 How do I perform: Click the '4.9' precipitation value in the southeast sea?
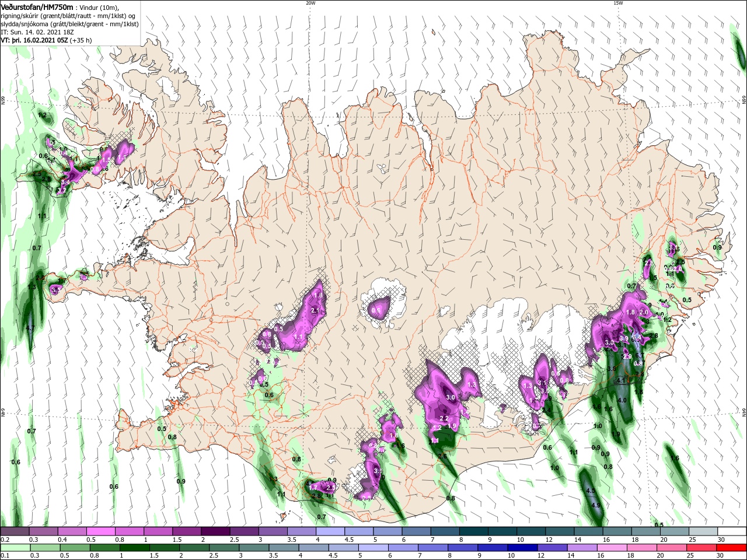596,505
